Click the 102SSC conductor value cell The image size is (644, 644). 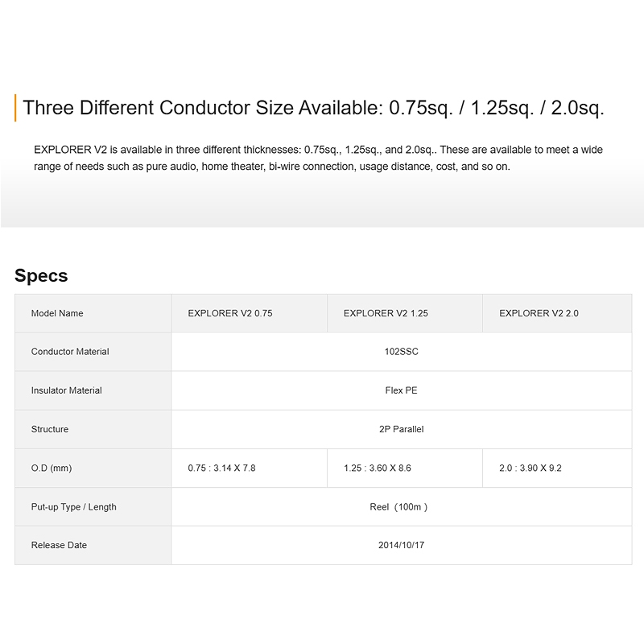401,352
